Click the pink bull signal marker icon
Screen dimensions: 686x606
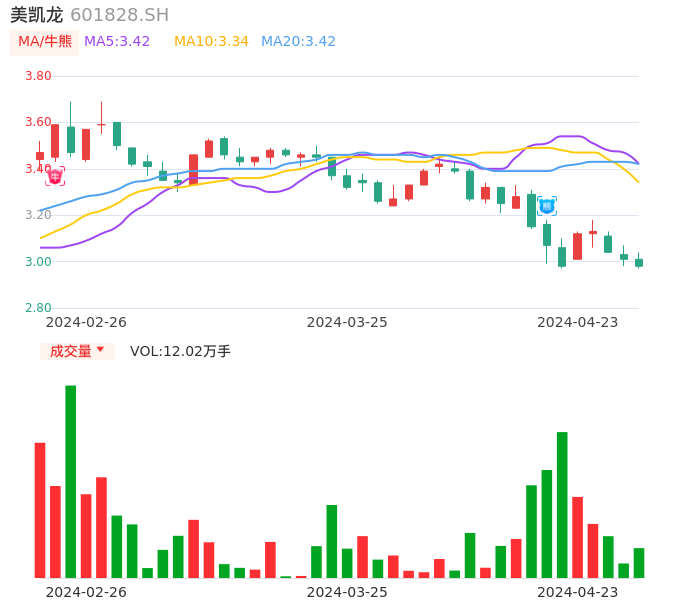55,176
